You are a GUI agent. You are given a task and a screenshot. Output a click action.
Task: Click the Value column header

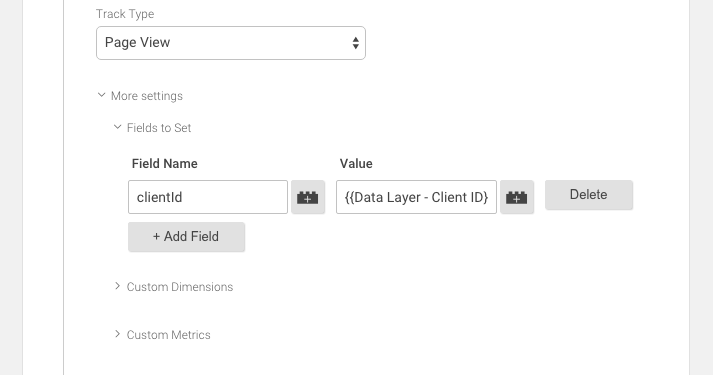point(356,164)
